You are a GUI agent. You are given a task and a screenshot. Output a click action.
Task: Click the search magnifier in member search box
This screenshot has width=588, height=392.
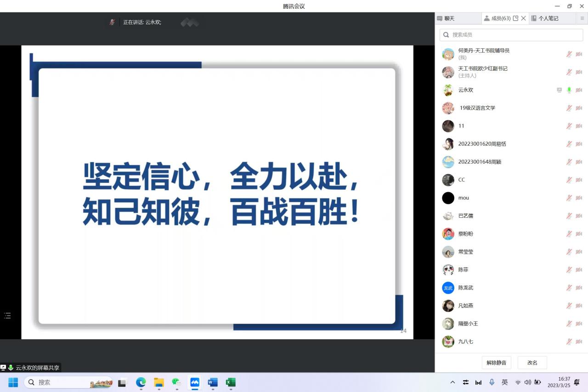tap(446, 34)
